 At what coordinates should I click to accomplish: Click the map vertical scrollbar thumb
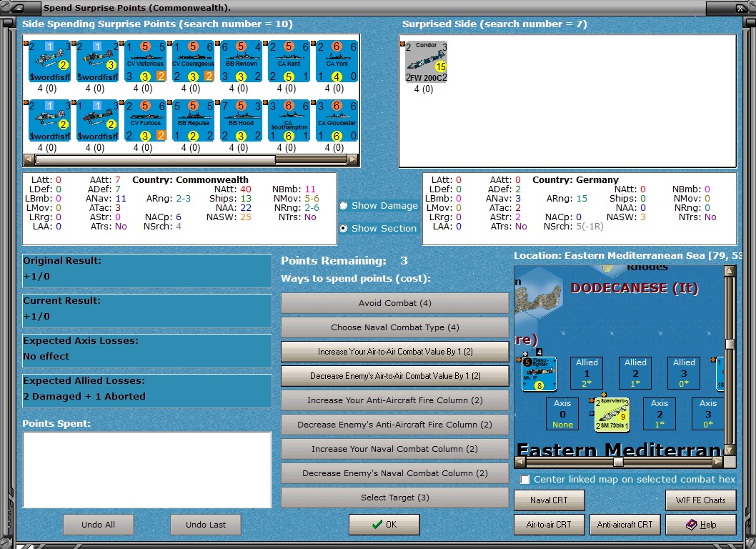tap(730, 344)
